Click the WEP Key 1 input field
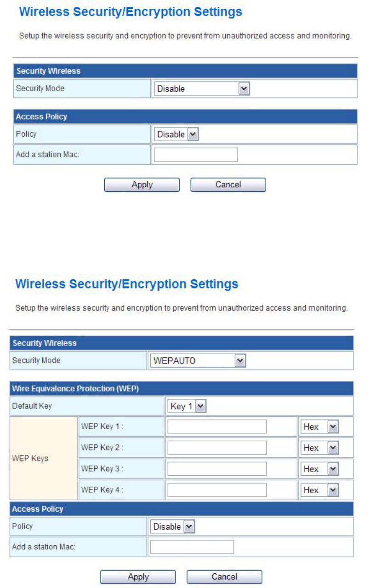Image resolution: width=382 pixels, height=588 pixels. (217, 427)
